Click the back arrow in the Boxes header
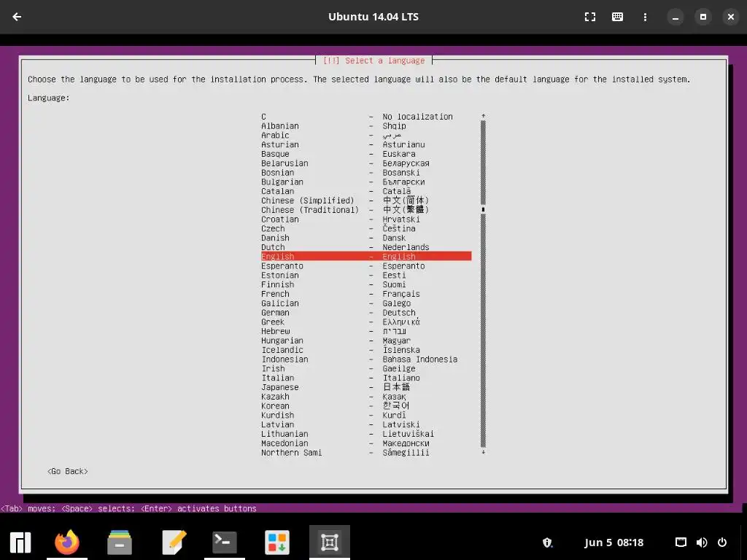 [x=18, y=17]
